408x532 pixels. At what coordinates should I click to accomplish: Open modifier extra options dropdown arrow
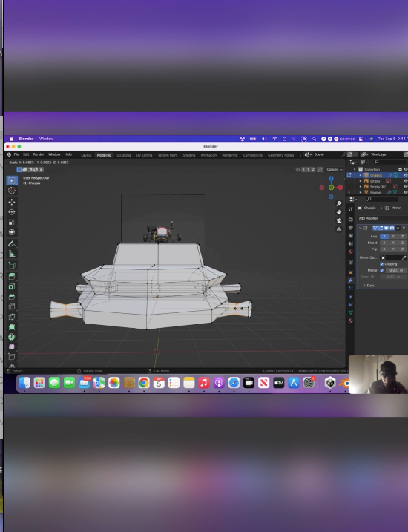(x=398, y=228)
